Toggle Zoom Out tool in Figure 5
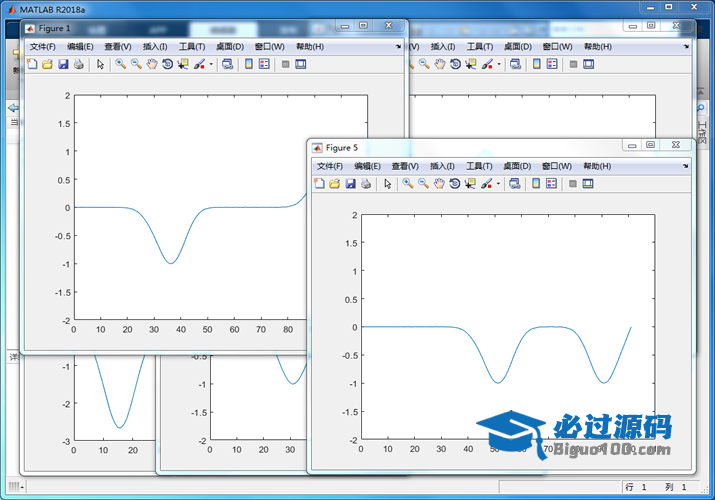Image resolution: width=715 pixels, height=500 pixels. [423, 184]
